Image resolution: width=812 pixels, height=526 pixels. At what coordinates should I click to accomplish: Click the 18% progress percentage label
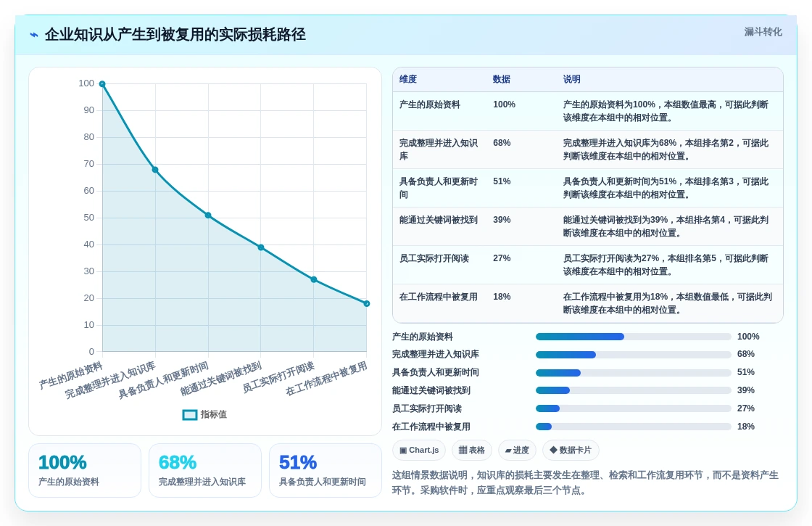coord(746,427)
